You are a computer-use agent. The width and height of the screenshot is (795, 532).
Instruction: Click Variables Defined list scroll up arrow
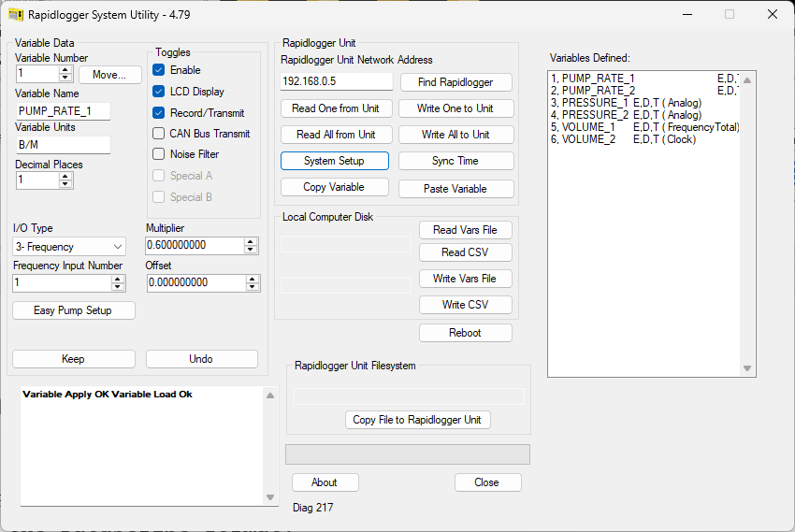pyautogui.click(x=747, y=80)
